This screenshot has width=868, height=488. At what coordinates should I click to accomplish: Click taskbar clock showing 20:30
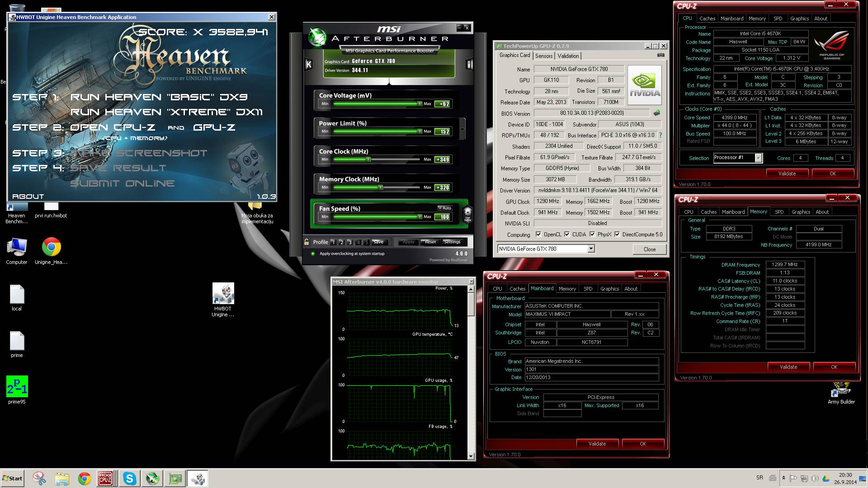845,479
